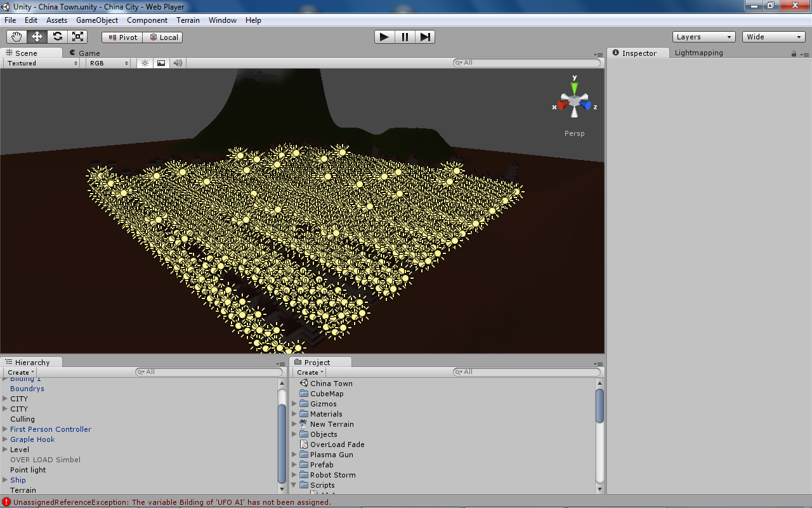The width and height of the screenshot is (812, 508).
Task: Click the OverLoad Fade asset icon
Action: [304, 444]
